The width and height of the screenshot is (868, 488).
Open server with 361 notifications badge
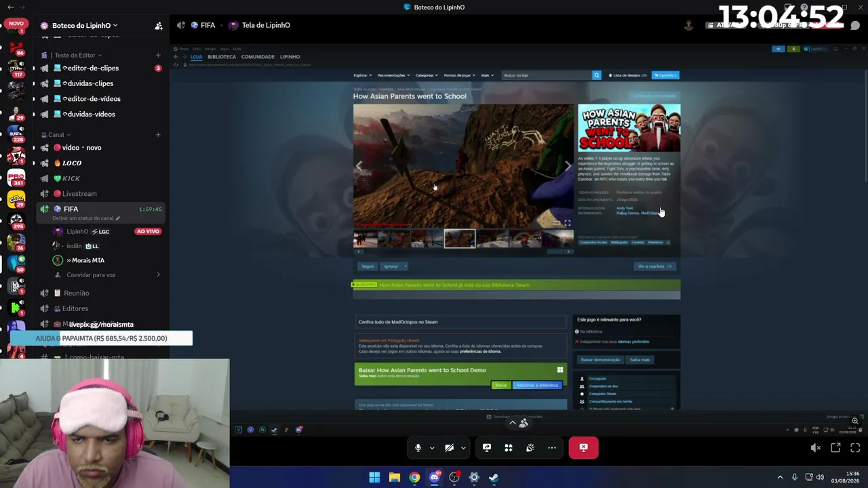tap(16, 178)
